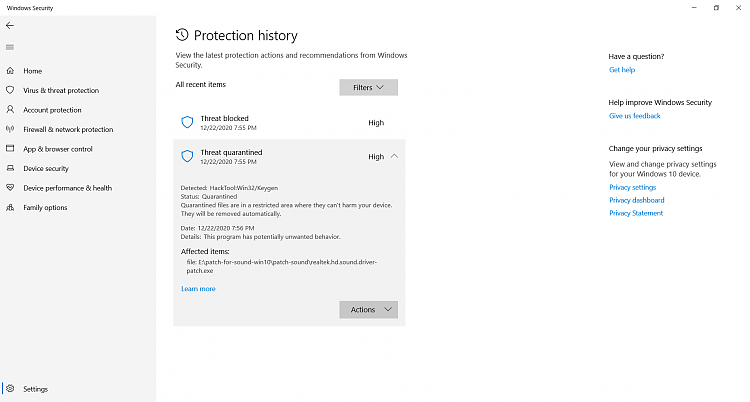This screenshot has height=402, width=750.
Task: Click the Settings gear icon
Action: [x=10, y=389]
